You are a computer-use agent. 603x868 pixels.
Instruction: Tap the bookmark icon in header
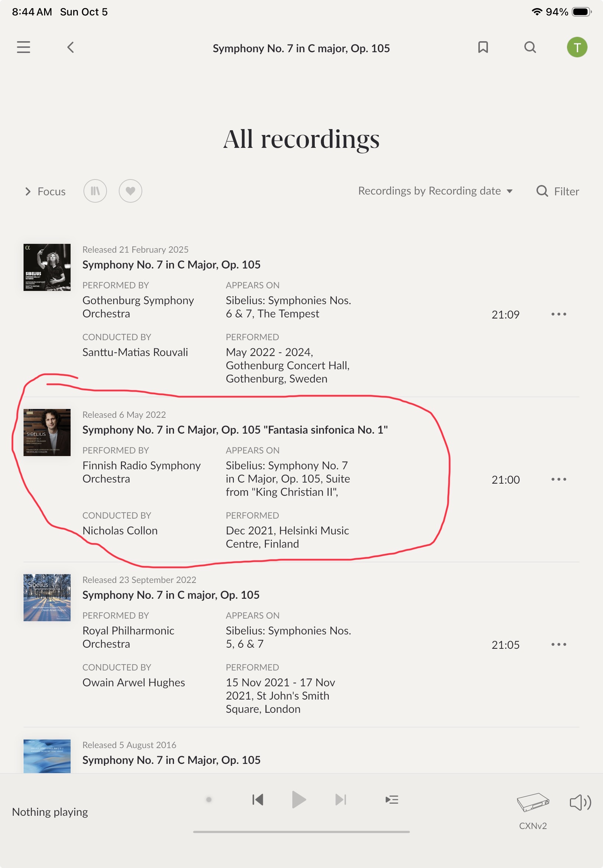tap(483, 47)
